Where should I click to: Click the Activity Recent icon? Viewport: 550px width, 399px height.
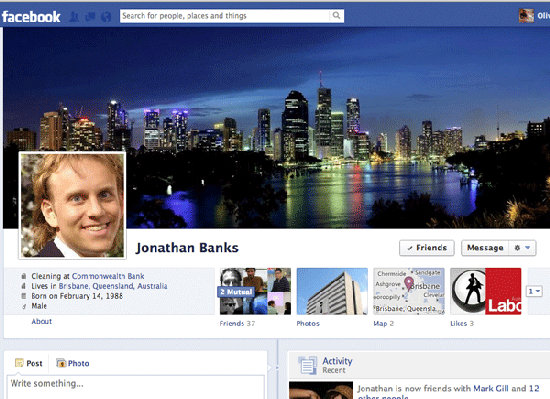pyautogui.click(x=308, y=365)
